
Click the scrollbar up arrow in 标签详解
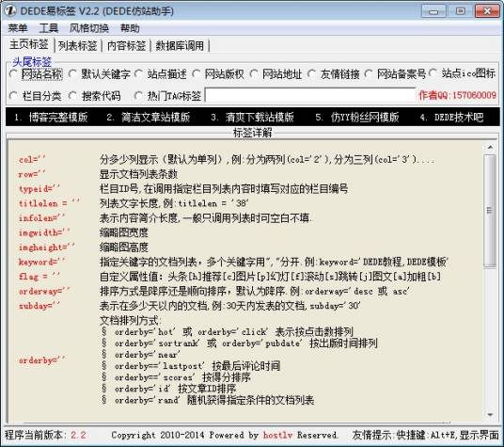click(x=490, y=148)
